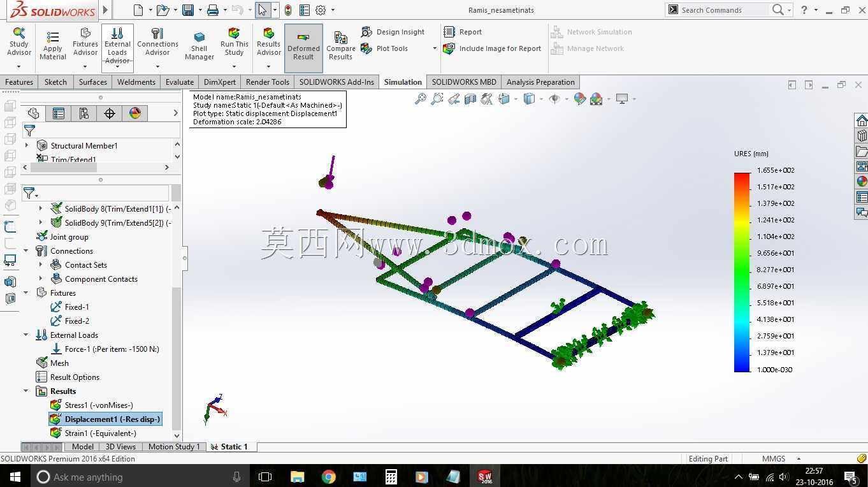Click the Rebuild traffic light icon
868x487 pixels.
[288, 10]
